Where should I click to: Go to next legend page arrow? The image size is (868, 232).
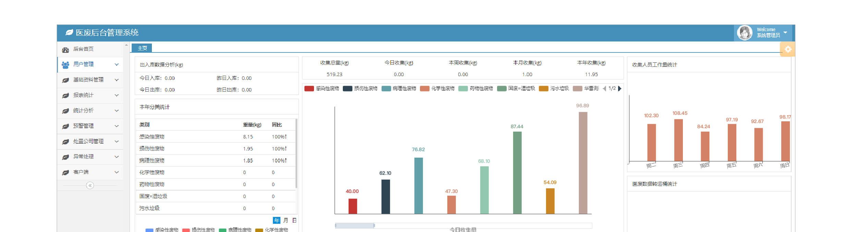pyautogui.click(x=620, y=88)
